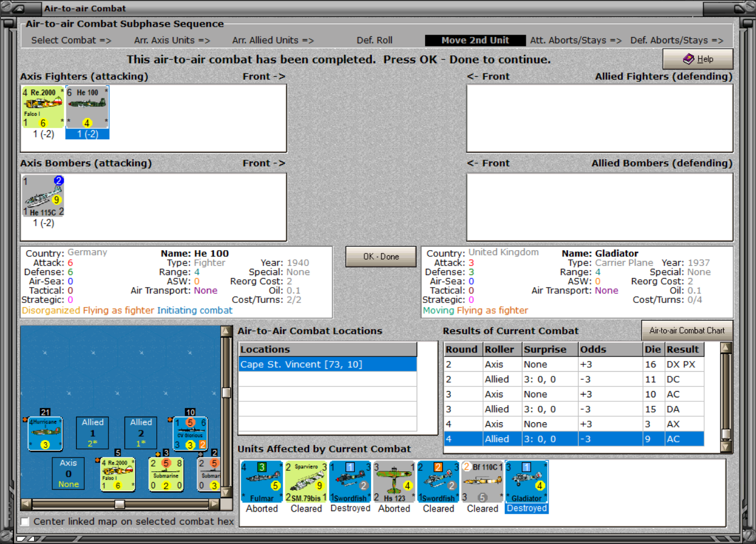This screenshot has height=544, width=756.
Task: Select the Re.2000 counter on the linked map
Action: (118, 475)
